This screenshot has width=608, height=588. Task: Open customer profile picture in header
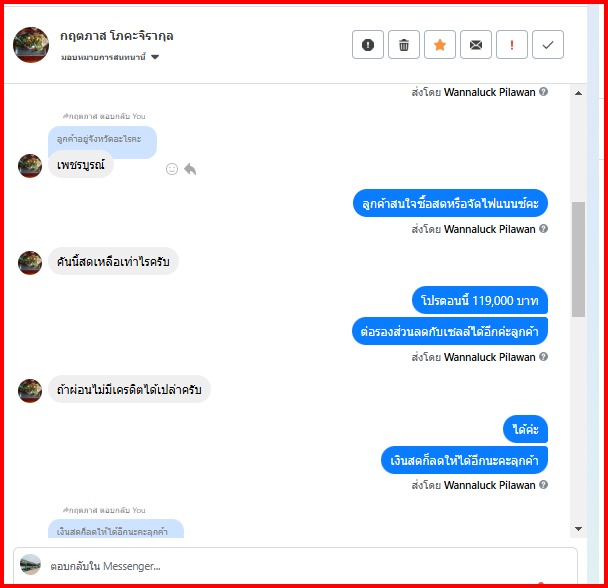pos(31,45)
